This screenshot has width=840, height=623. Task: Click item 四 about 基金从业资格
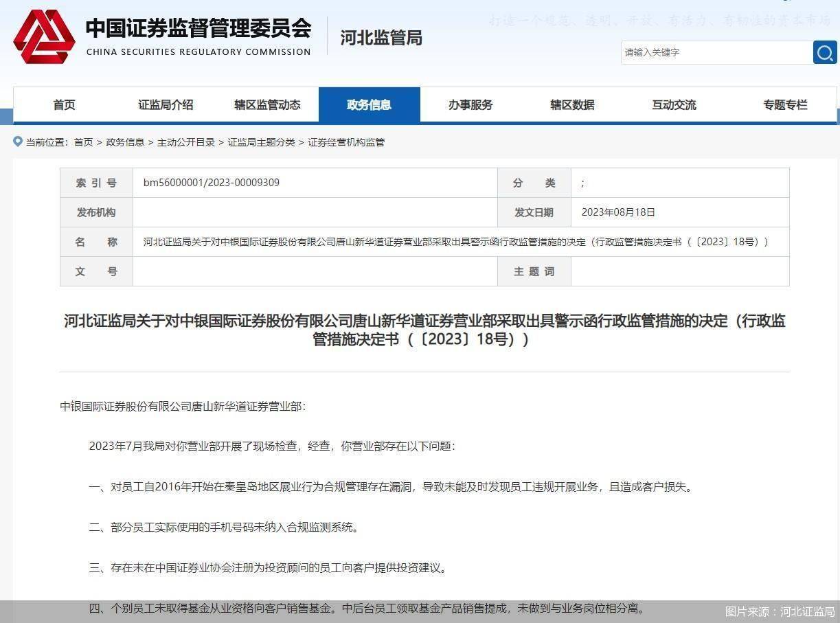[x=367, y=608]
